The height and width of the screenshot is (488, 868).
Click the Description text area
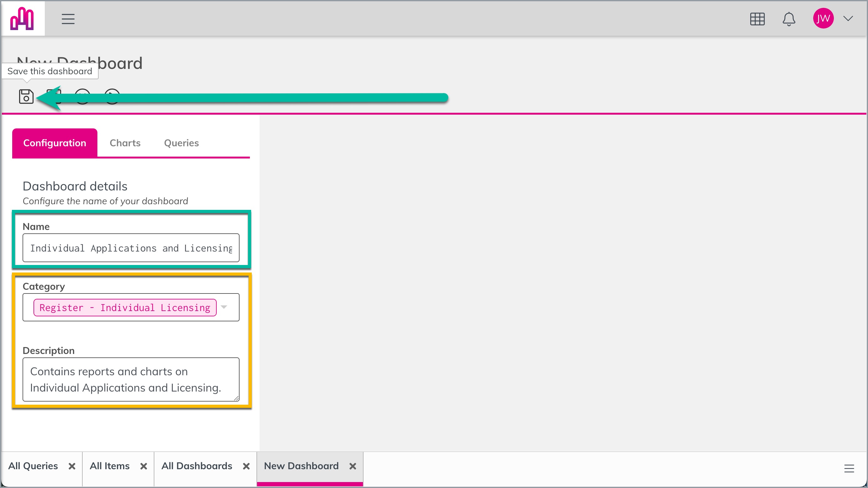pos(131,380)
